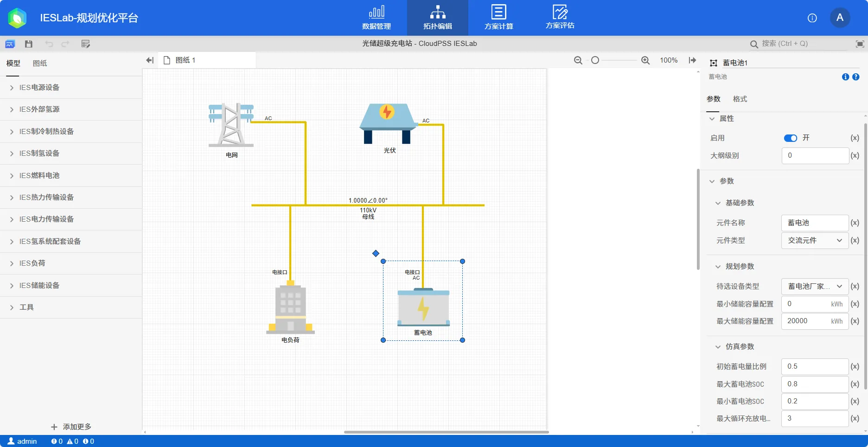
Task: Click the 最大储能容量配置 input field
Action: [x=807, y=321]
